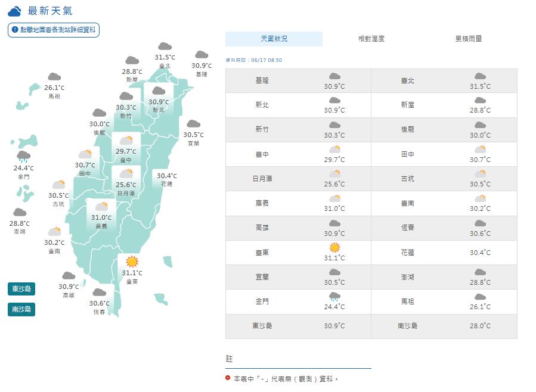Viewport: 536px width, 392px height.
Task: Click the sun icon above 臺東 on map
Action: 132,262
